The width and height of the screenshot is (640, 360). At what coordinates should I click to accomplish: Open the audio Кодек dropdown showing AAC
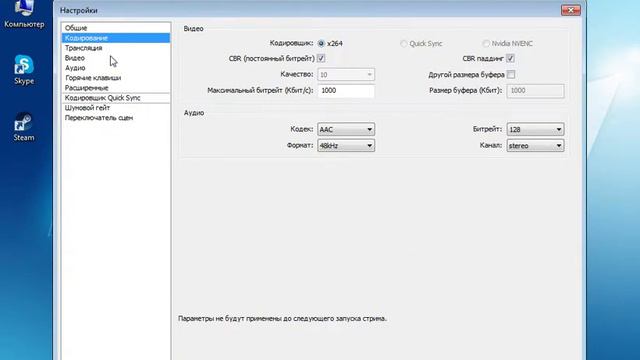tap(346, 129)
